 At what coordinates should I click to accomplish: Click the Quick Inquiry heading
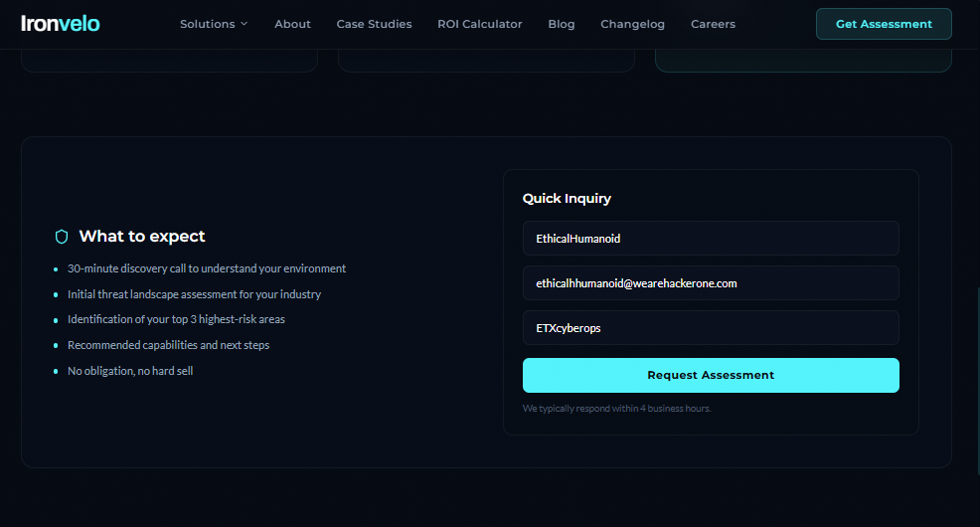[x=567, y=198]
